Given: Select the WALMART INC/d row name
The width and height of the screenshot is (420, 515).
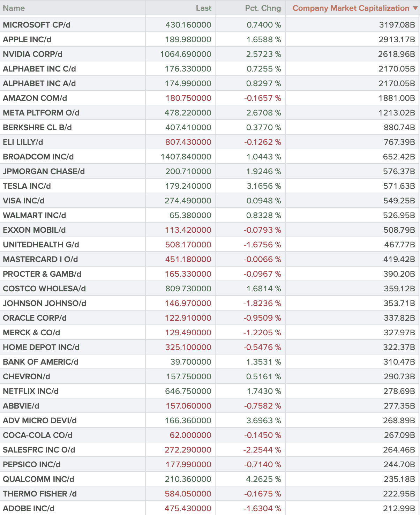Looking at the screenshot, I should [35, 215].
